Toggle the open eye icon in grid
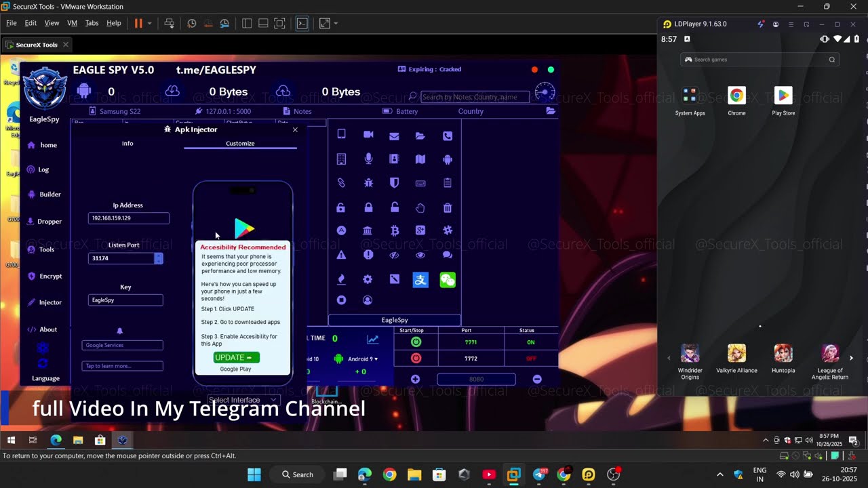The image size is (868, 488). click(420, 255)
